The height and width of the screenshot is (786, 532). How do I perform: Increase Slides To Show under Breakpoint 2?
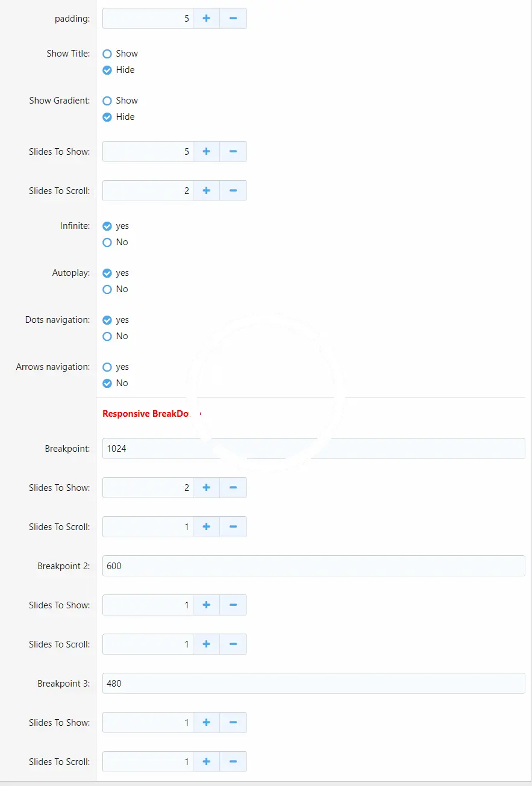coord(206,605)
